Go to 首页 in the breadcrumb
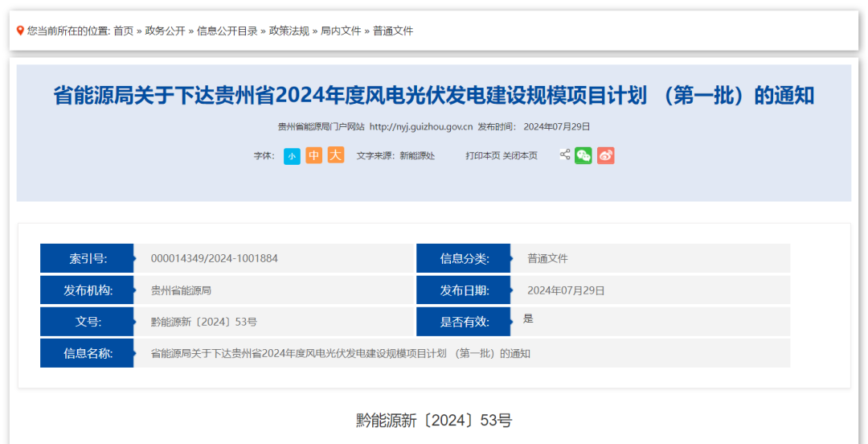The height and width of the screenshot is (444, 868). (x=123, y=31)
